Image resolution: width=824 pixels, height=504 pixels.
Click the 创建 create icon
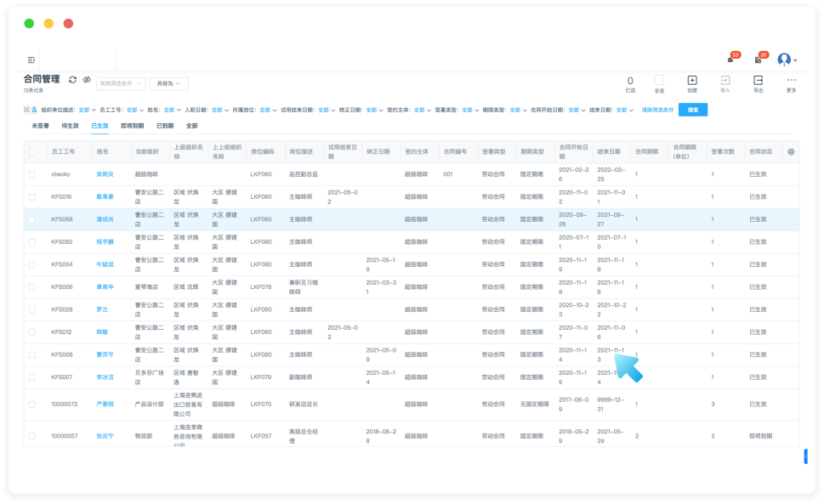[691, 80]
